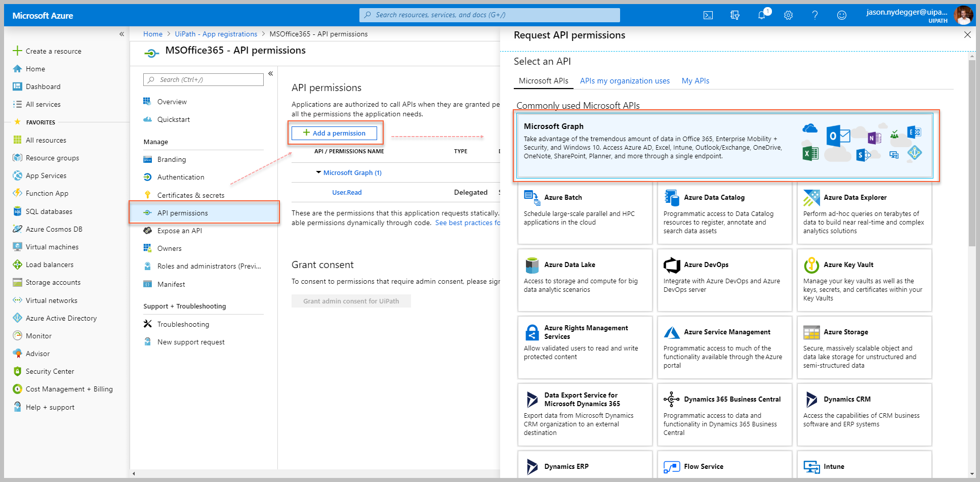Select Certificates & secrets menu item
The image size is (980, 482).
[190, 195]
